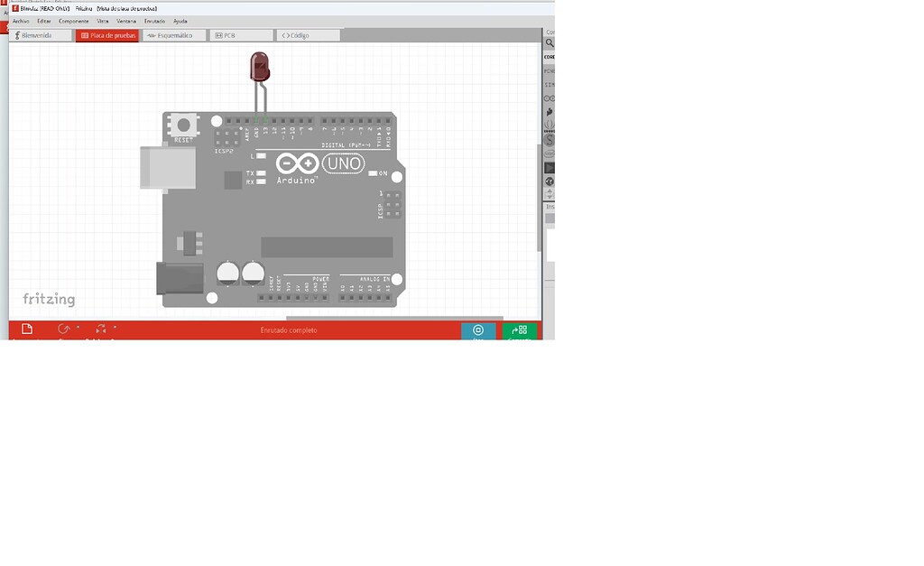Click the add note icon in bottom toolbar
The height and width of the screenshot is (566, 924).
pyautogui.click(x=27, y=329)
